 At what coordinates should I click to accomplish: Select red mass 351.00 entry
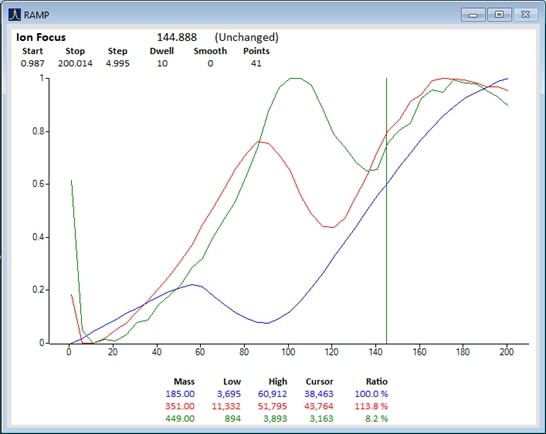point(180,406)
